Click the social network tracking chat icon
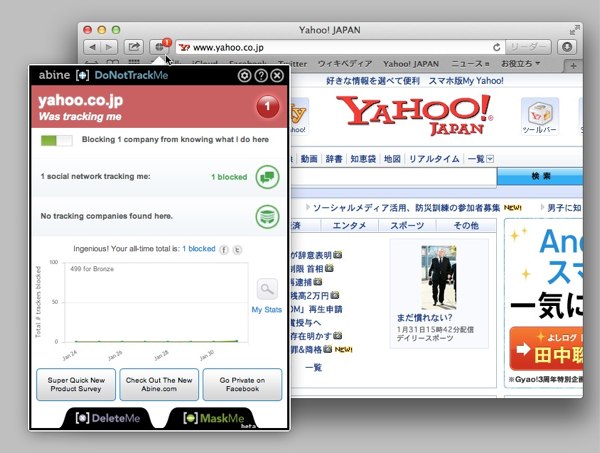Screen dimensions: 600x453 tap(267, 177)
